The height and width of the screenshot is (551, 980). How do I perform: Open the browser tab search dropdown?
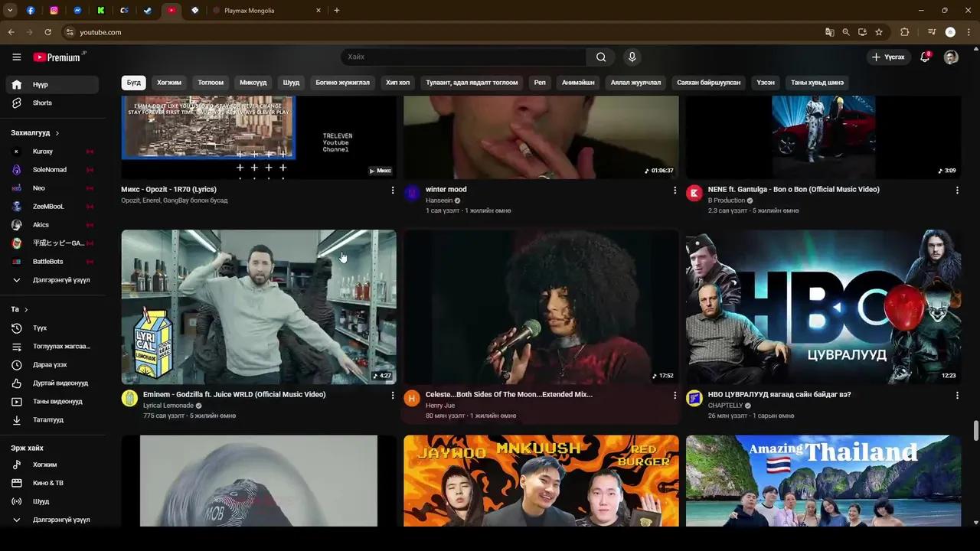click(10, 11)
